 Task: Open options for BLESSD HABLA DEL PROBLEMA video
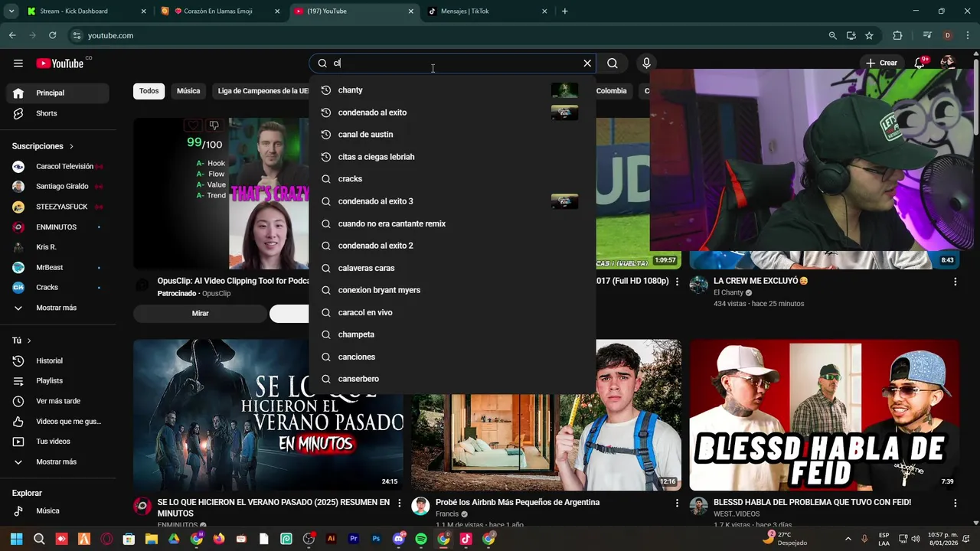point(955,503)
